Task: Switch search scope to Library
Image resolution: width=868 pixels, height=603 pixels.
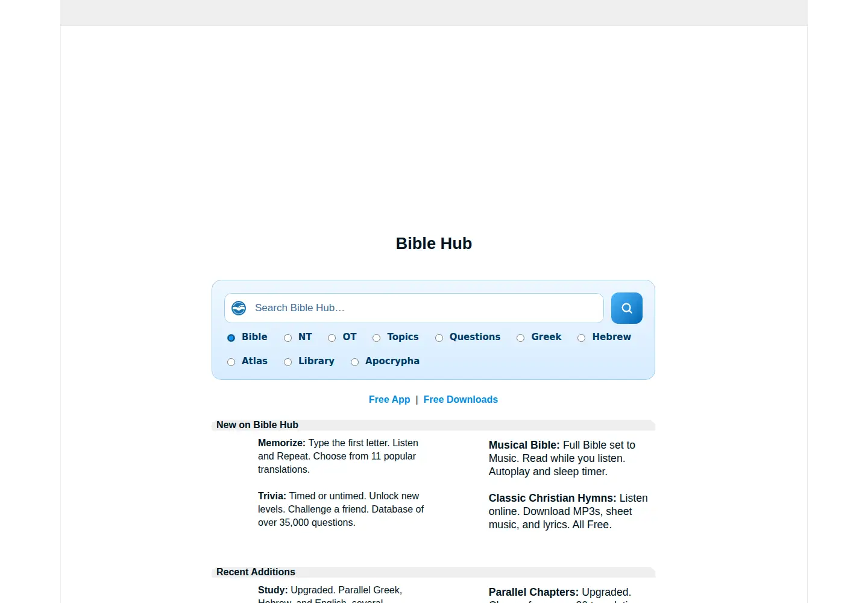Action: [x=288, y=362]
